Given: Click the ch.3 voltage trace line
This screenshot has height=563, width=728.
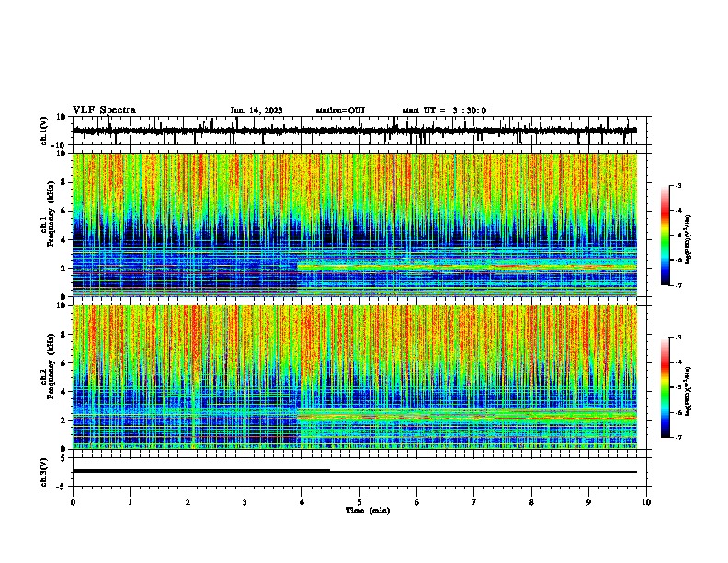Looking at the screenshot, I should click(x=354, y=471).
